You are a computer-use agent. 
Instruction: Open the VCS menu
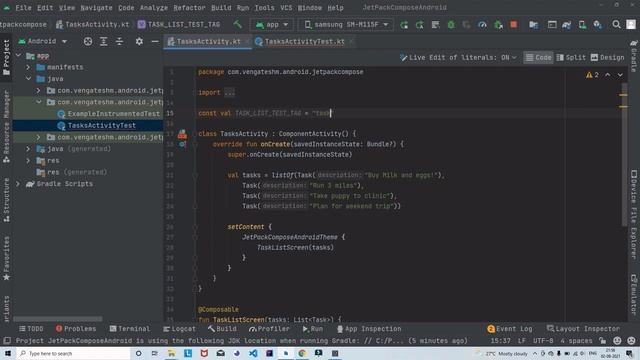point(286,8)
